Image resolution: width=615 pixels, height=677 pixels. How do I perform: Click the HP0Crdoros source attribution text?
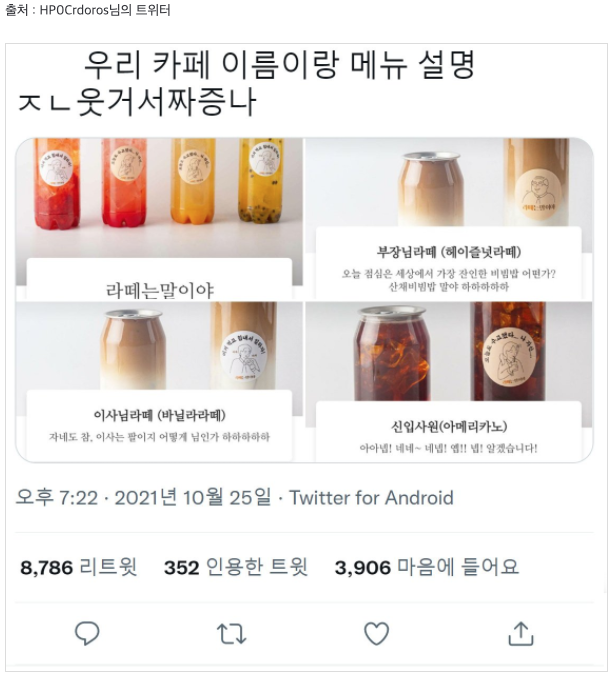(88, 9)
